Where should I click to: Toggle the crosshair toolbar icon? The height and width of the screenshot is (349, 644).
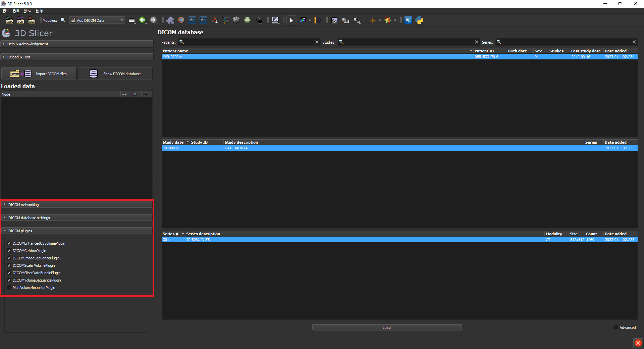(373, 20)
